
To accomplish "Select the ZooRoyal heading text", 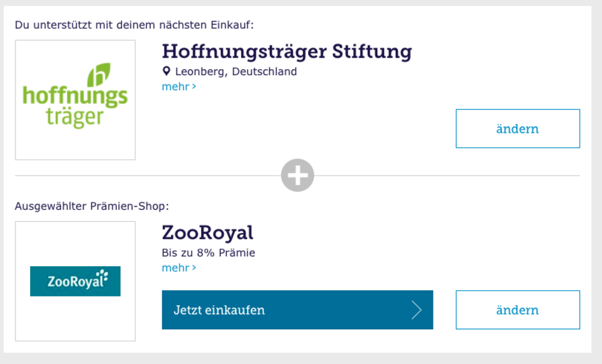I will tap(207, 233).
